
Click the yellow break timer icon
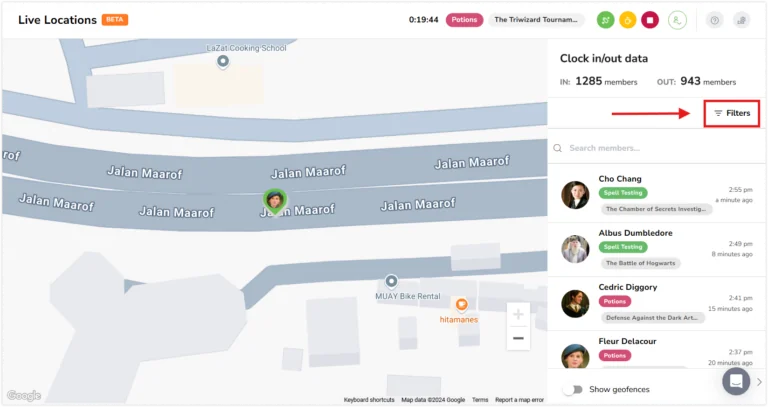pyautogui.click(x=627, y=20)
